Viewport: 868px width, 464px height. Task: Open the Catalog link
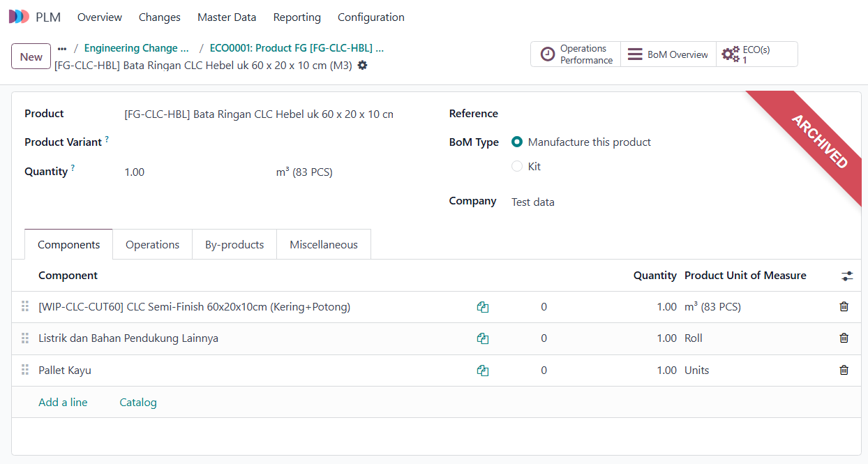coord(138,402)
